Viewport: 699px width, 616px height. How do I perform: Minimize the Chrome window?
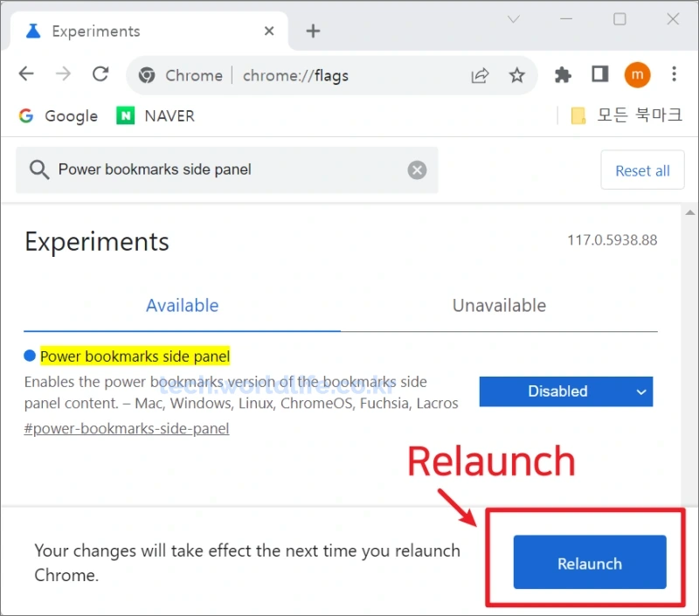tap(566, 18)
